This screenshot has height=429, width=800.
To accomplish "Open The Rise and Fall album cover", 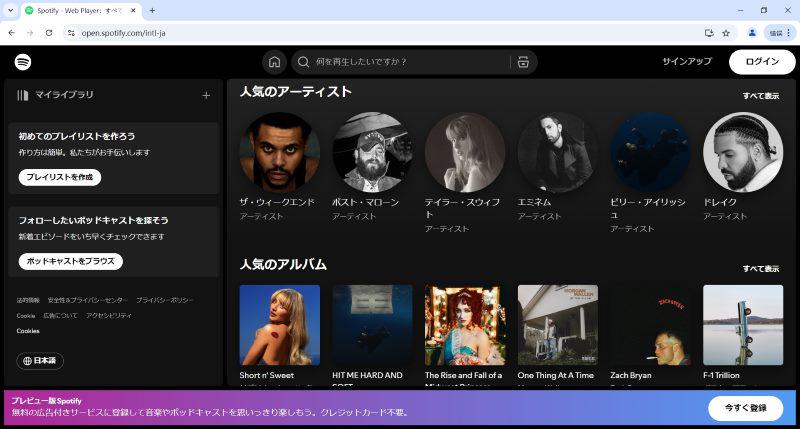I will tap(465, 325).
